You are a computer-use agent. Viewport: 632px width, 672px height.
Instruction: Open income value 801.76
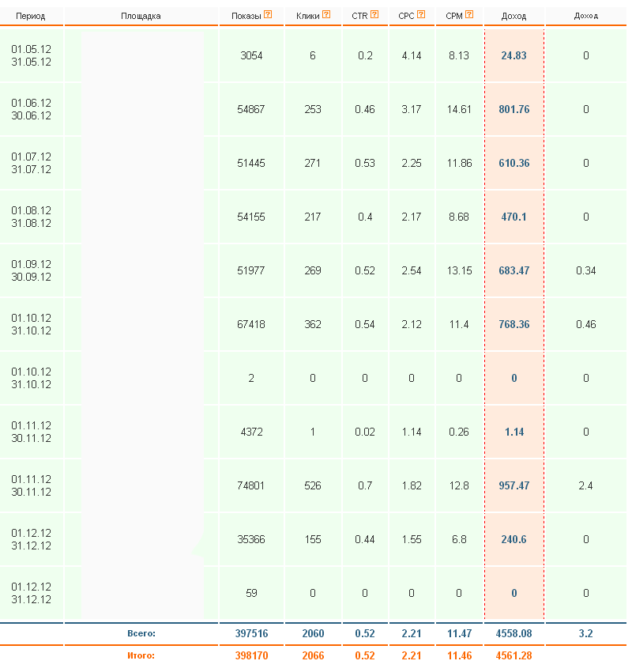tap(513, 109)
